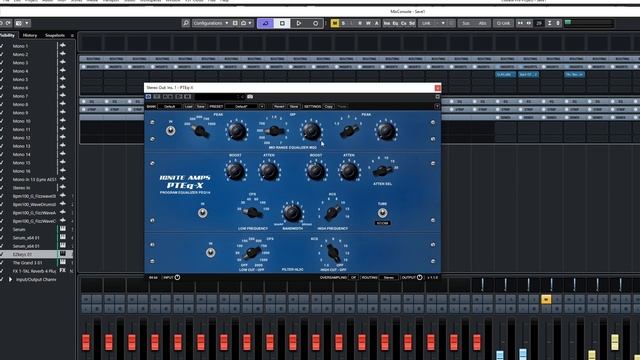This screenshot has height=360, width=640.
Task: Click the settings Copy button in PTEq-X
Action: pos(329,107)
